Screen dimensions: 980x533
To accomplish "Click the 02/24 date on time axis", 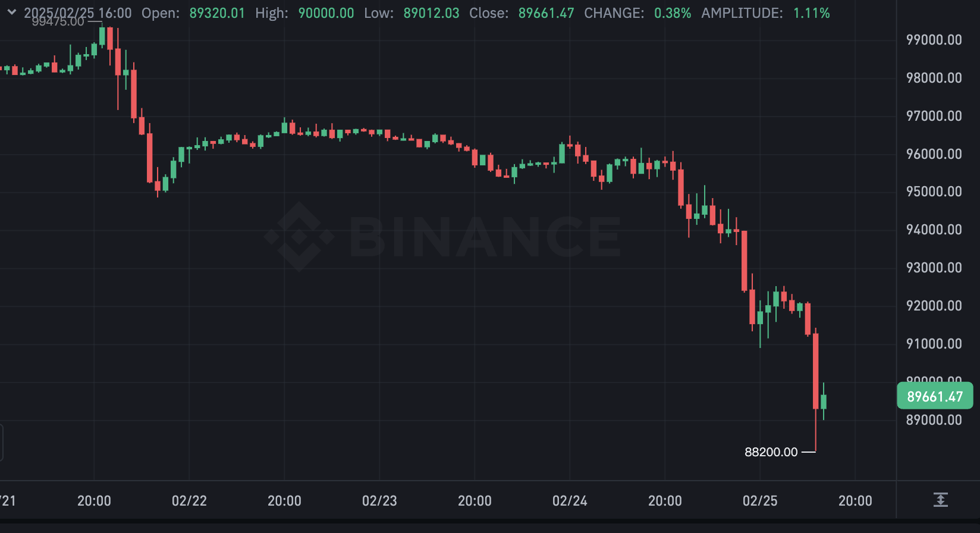I will 570,501.
